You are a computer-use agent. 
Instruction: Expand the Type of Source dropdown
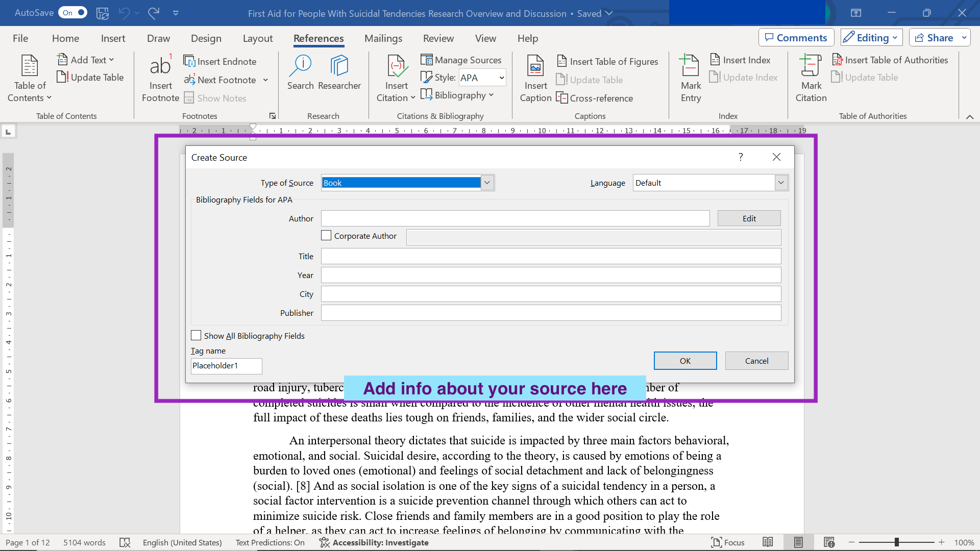[487, 183]
